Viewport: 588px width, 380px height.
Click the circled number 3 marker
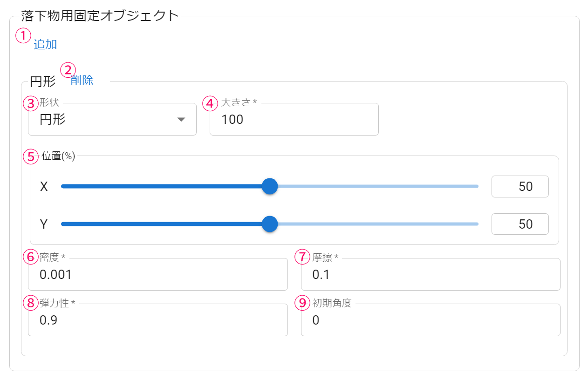31,103
